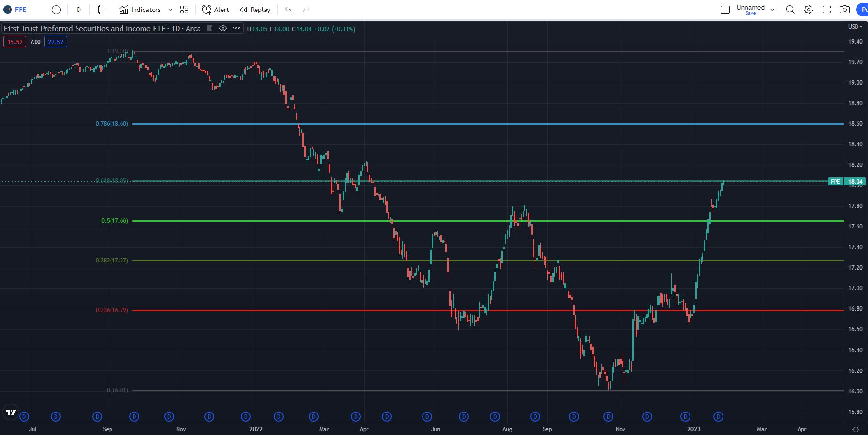This screenshot has height=435, width=868.
Task: Enter fullscreen mode
Action: (827, 10)
